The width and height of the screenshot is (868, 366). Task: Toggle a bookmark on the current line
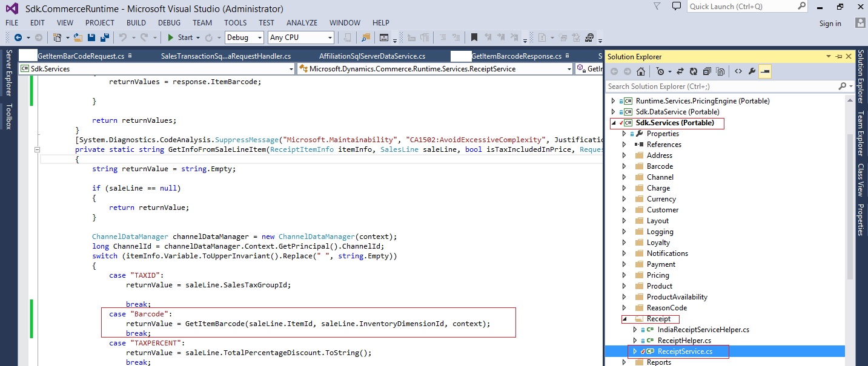pyautogui.click(x=474, y=38)
